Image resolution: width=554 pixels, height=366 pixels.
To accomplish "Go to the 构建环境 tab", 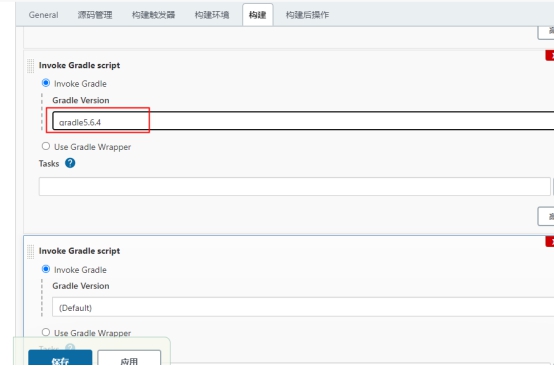I will pos(212,15).
